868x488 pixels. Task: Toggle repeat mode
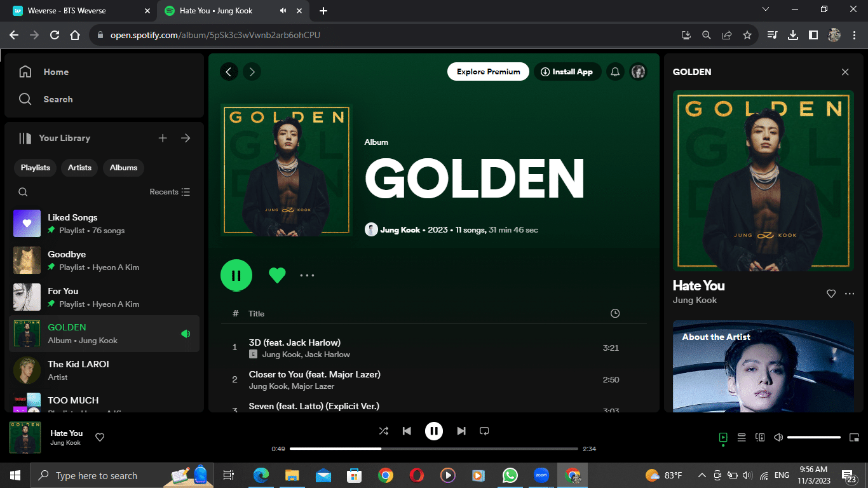pyautogui.click(x=484, y=431)
